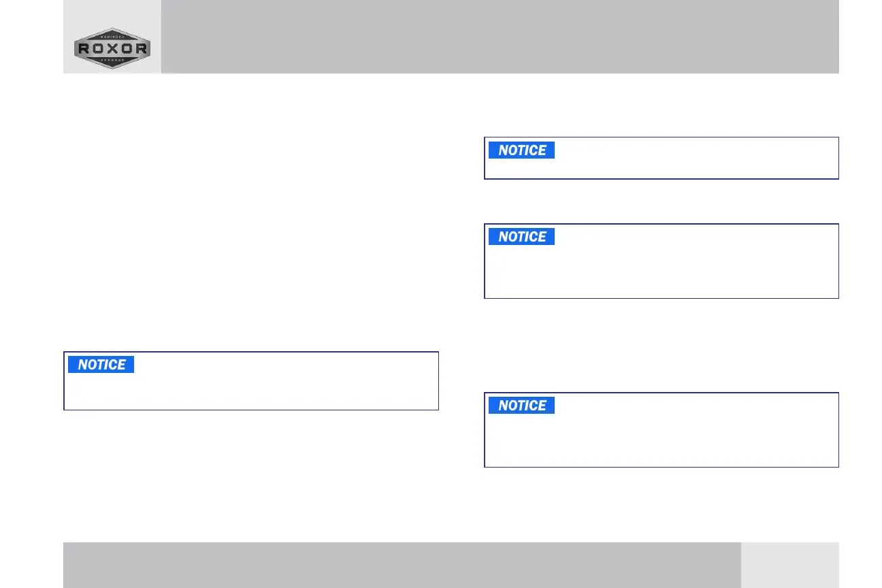Select the topmost NOTICE badge in right column
The width and height of the screenshot is (882, 588).
click(521, 150)
